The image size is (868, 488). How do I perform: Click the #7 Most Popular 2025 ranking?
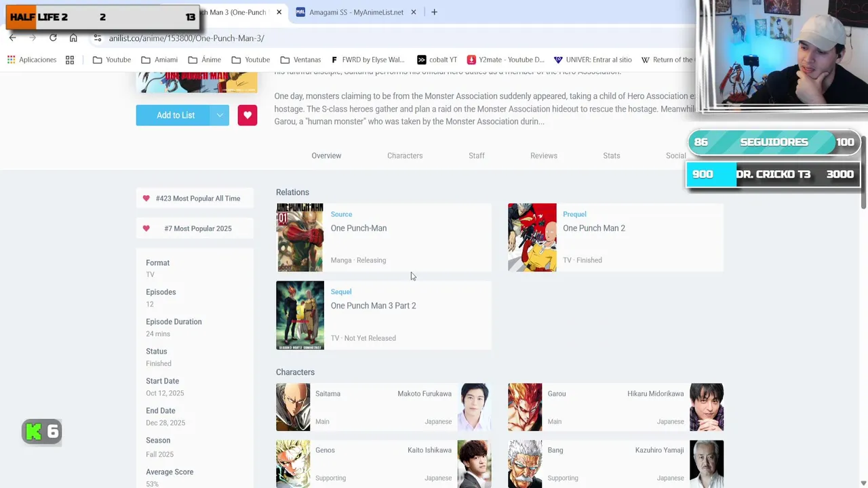click(195, 228)
